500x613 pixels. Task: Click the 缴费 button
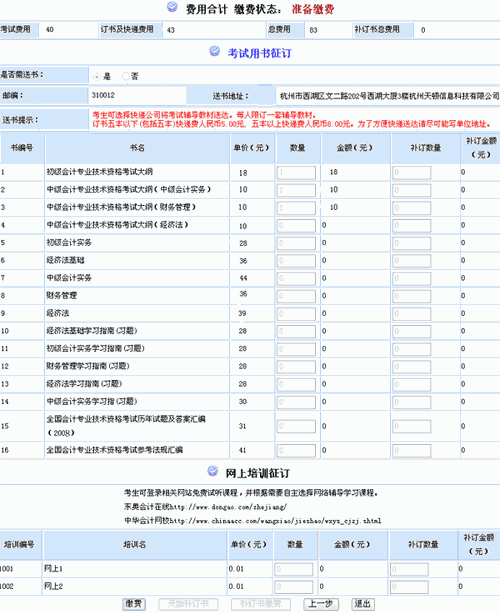tap(134, 604)
